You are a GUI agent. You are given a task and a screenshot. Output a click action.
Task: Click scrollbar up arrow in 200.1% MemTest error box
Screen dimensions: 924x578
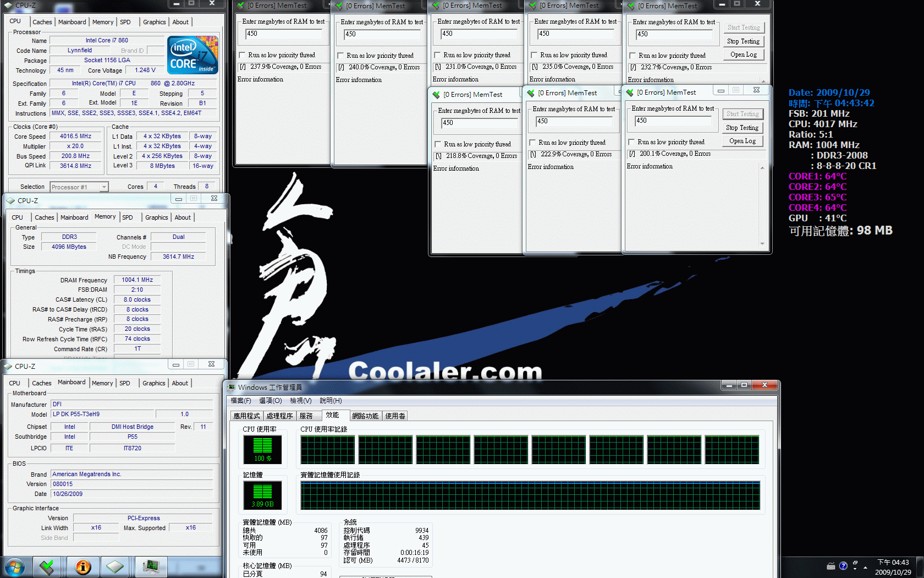(x=762, y=167)
